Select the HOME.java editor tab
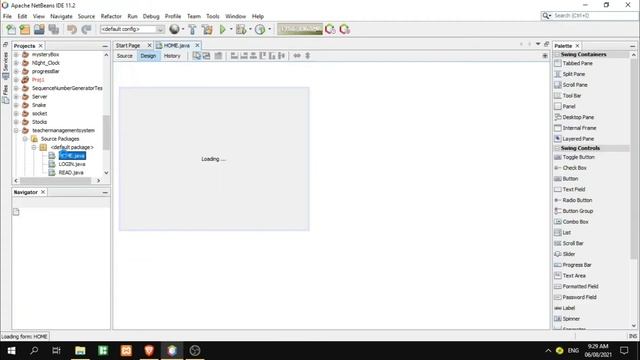Viewport: 640px width, 360px height. tap(177, 45)
